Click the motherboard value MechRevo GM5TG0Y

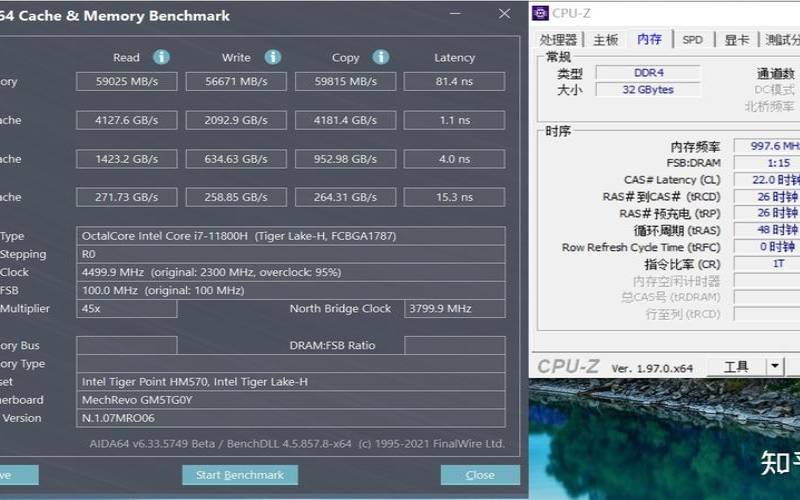[291, 400]
